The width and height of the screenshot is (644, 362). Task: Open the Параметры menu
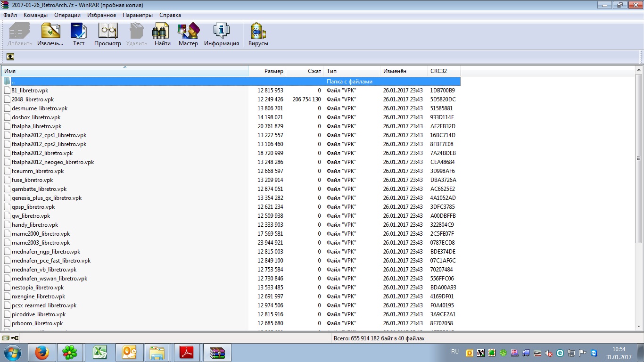point(138,15)
